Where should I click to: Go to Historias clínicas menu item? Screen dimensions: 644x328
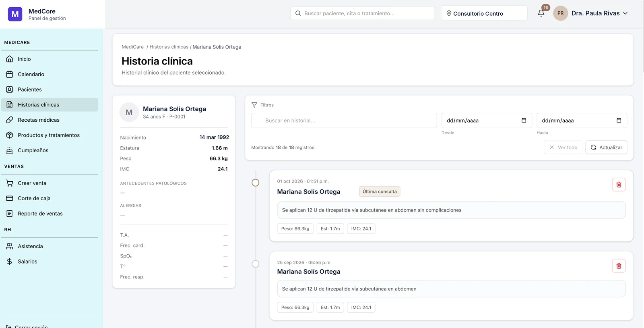point(50,105)
